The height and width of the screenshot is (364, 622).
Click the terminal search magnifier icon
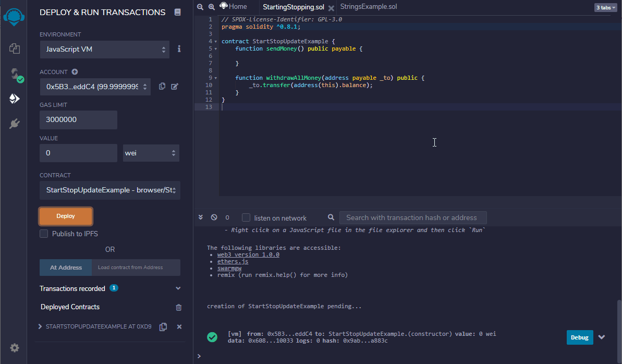(x=331, y=217)
